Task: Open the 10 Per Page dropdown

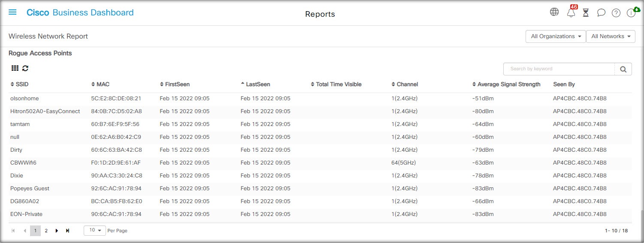Action: pyautogui.click(x=95, y=230)
